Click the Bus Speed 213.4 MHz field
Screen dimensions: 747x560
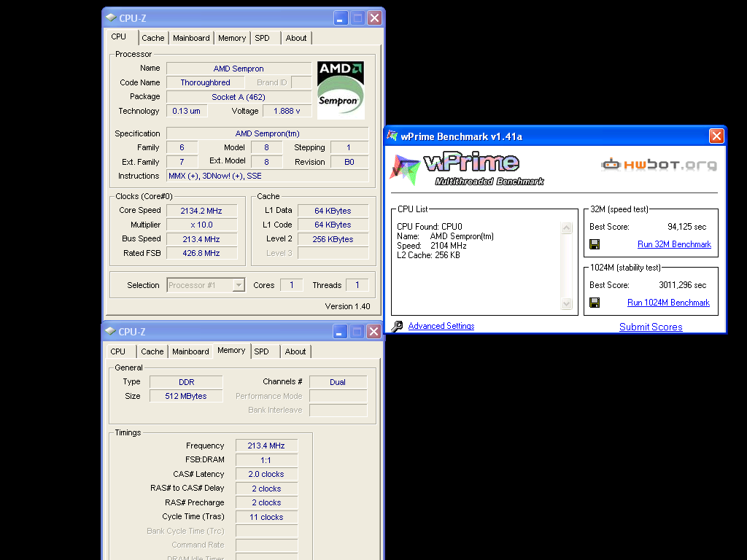click(x=201, y=239)
